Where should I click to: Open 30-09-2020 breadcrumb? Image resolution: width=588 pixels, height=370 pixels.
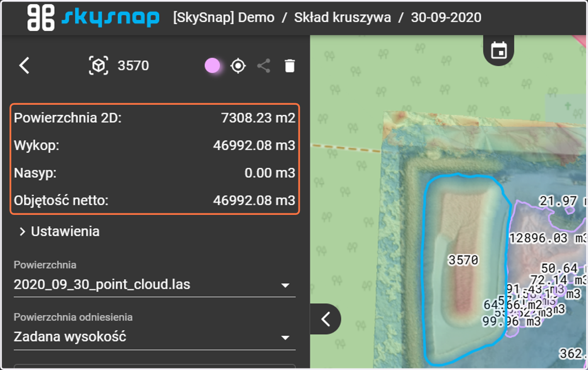pos(446,18)
